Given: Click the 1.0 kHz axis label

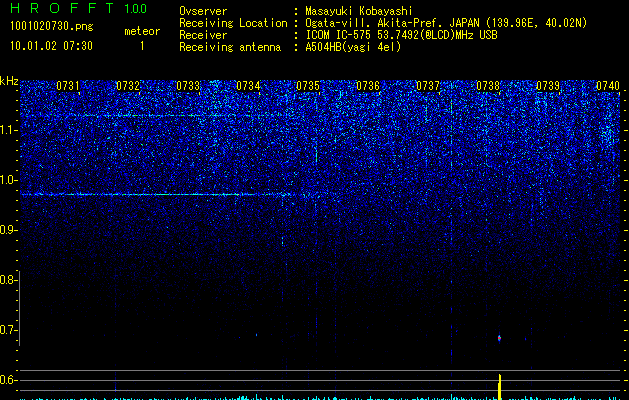Looking at the screenshot, I should pos(9,180).
